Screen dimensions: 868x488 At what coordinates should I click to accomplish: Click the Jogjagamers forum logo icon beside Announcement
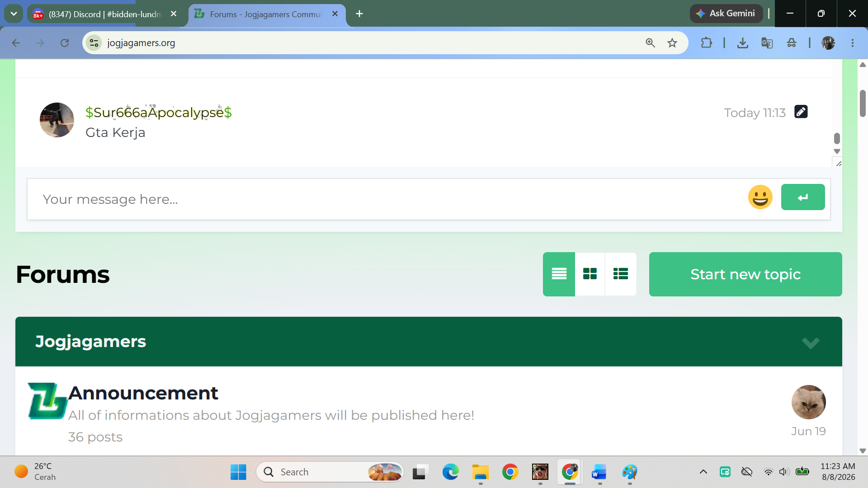pos(47,401)
